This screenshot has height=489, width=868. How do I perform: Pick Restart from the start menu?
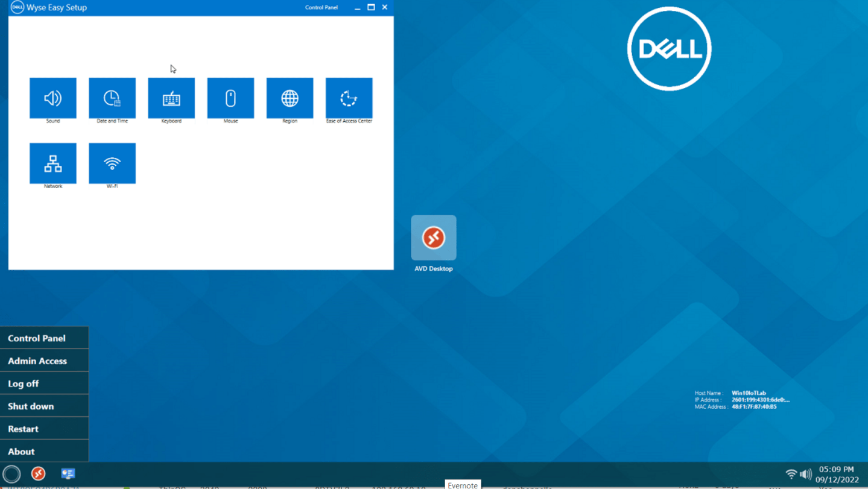point(44,429)
